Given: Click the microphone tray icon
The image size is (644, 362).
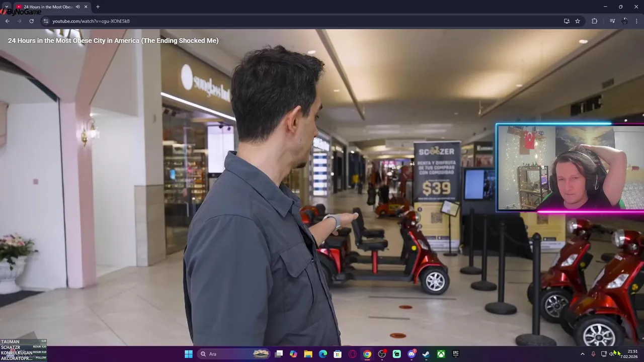Looking at the screenshot, I should click(x=593, y=354).
